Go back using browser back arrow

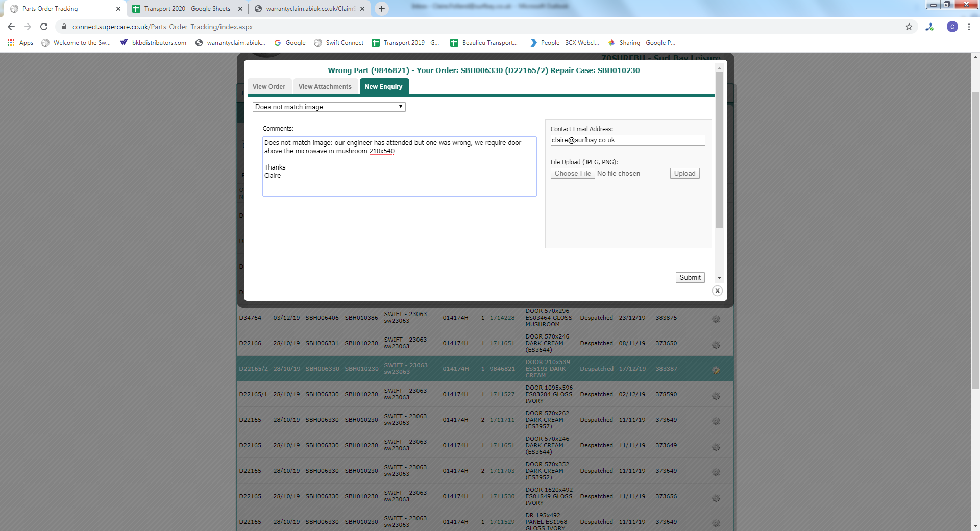click(11, 27)
